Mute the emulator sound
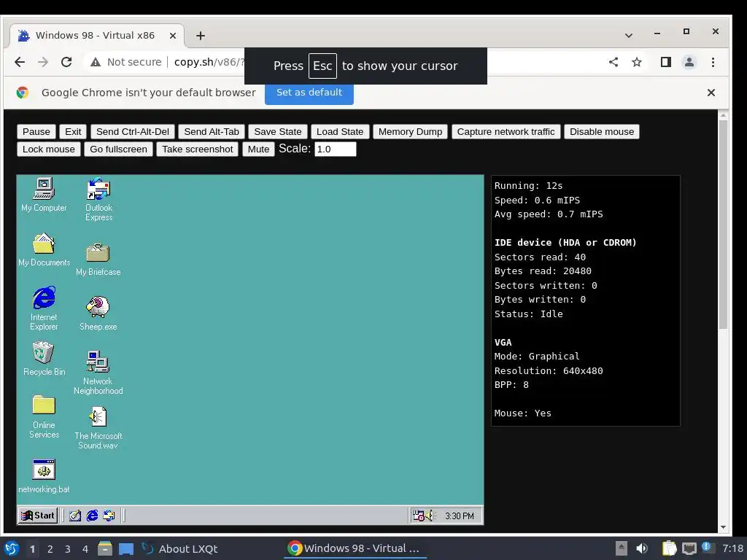 point(258,149)
